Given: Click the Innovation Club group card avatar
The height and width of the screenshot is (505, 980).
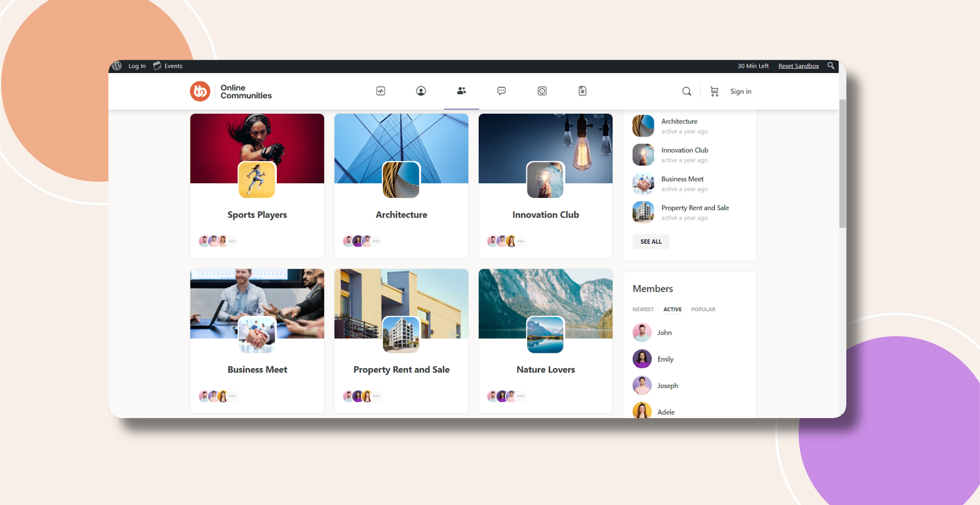Looking at the screenshot, I should pos(546,180).
